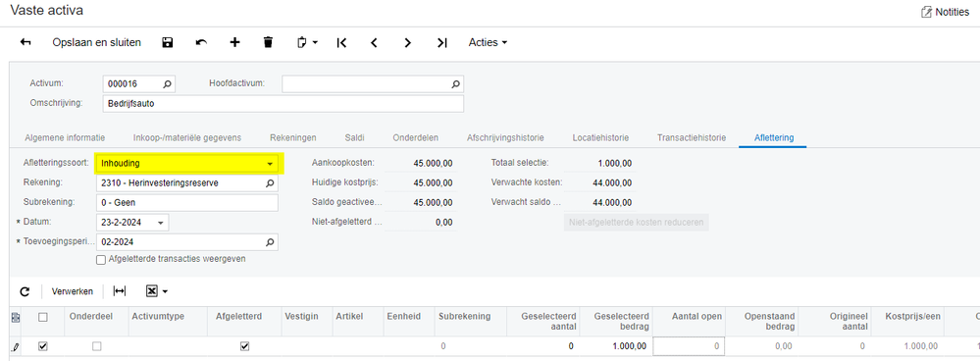Click the Excel export icon
Viewport: 980px width, 361px height.
pyautogui.click(x=151, y=291)
